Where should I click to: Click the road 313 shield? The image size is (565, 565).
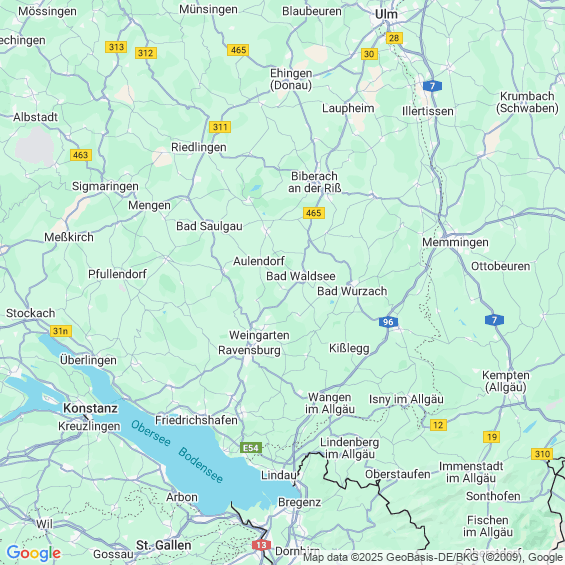[x=116, y=47]
